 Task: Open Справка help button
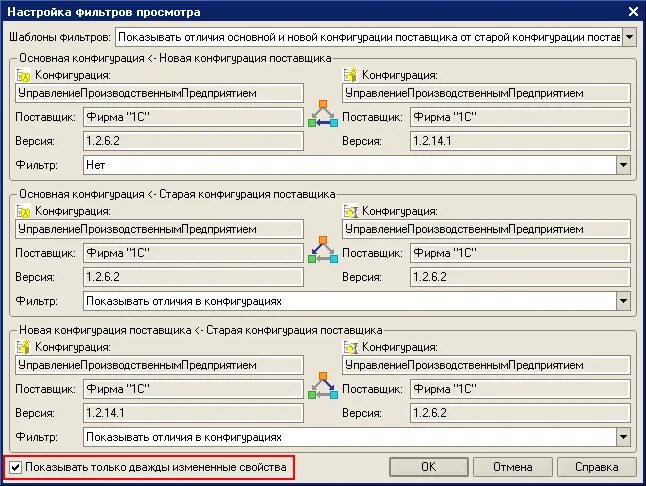597,467
